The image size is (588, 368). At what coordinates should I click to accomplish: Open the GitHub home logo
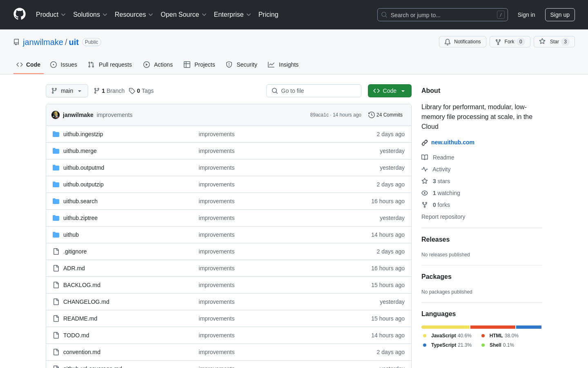point(20,14)
